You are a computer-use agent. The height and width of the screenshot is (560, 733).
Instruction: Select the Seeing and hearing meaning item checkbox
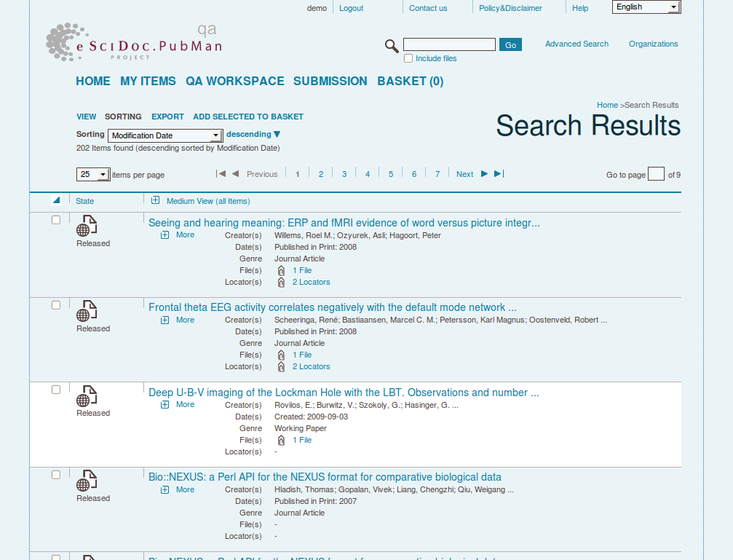56,220
